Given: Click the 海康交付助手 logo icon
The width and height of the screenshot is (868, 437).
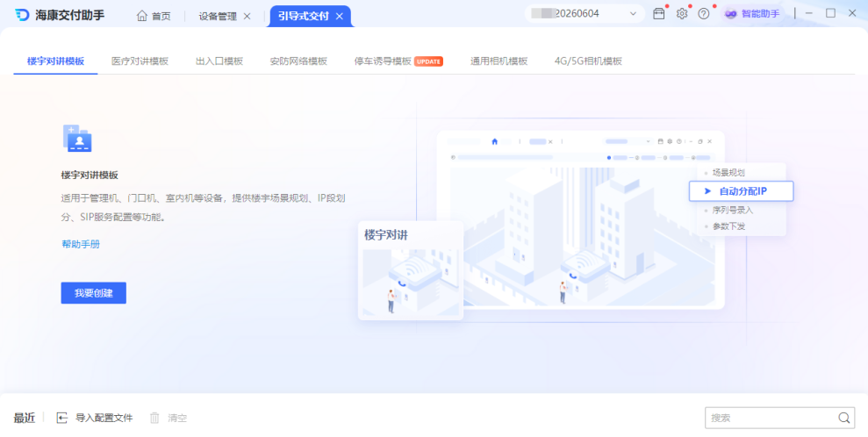Looking at the screenshot, I should [22, 15].
